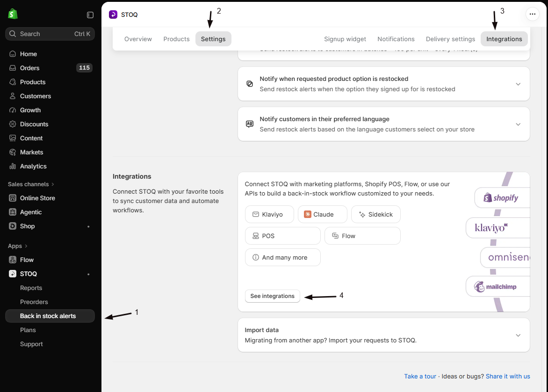This screenshot has width=548, height=392.
Task: Click the Content image icon
Action: point(13,138)
